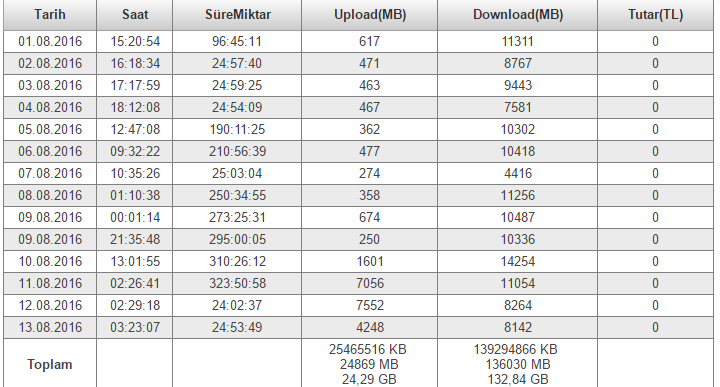Click the Download(MB) column header
Screen dimensions: 720x387
(x=518, y=15)
